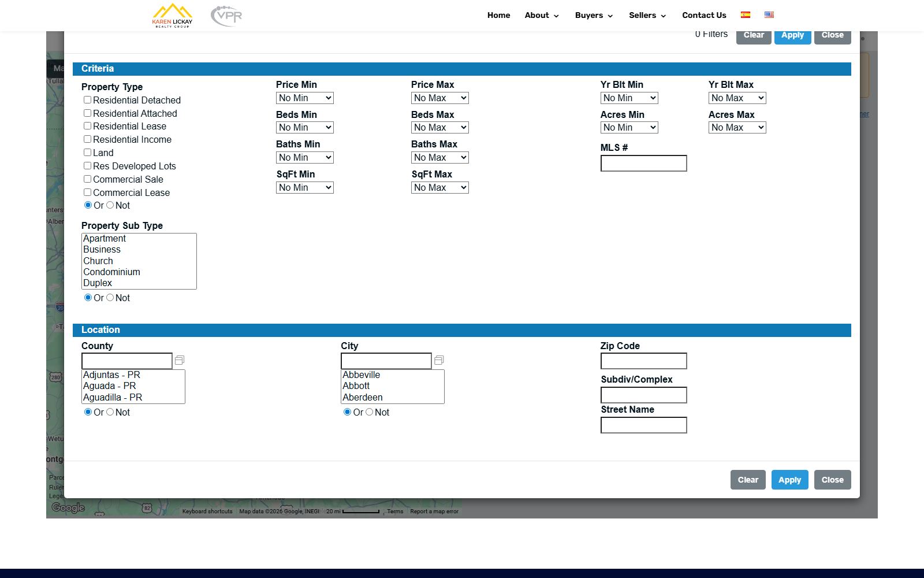924x578 pixels.
Task: Click the bottom Apply button
Action: (789, 480)
